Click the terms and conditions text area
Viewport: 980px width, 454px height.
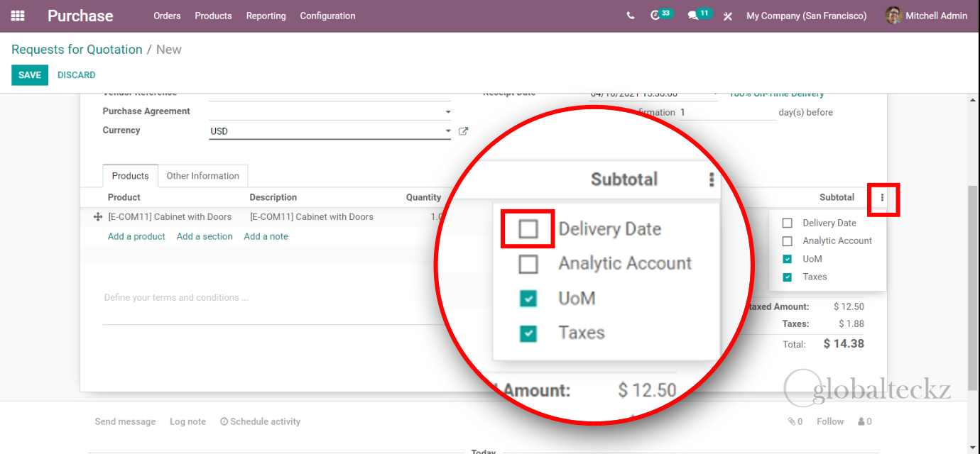click(273, 298)
